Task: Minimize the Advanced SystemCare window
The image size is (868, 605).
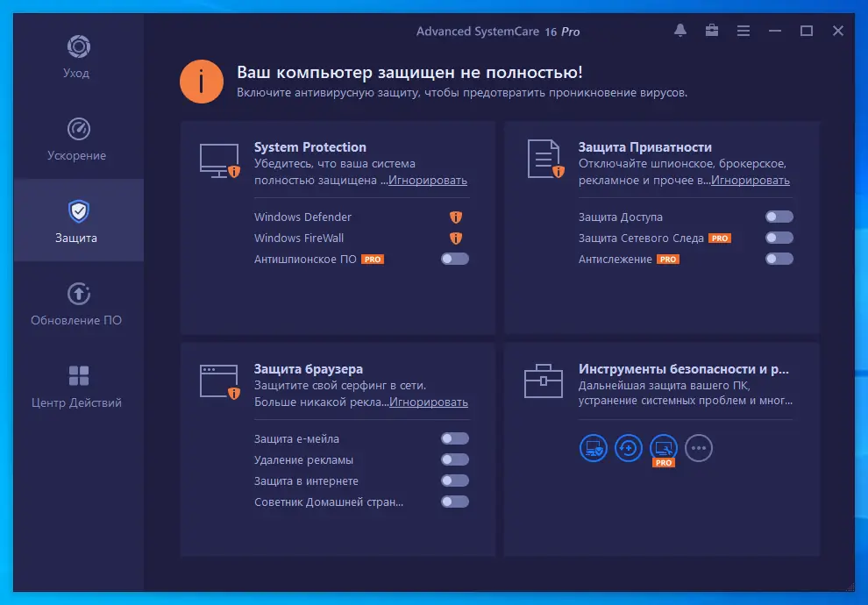Action: (x=775, y=31)
